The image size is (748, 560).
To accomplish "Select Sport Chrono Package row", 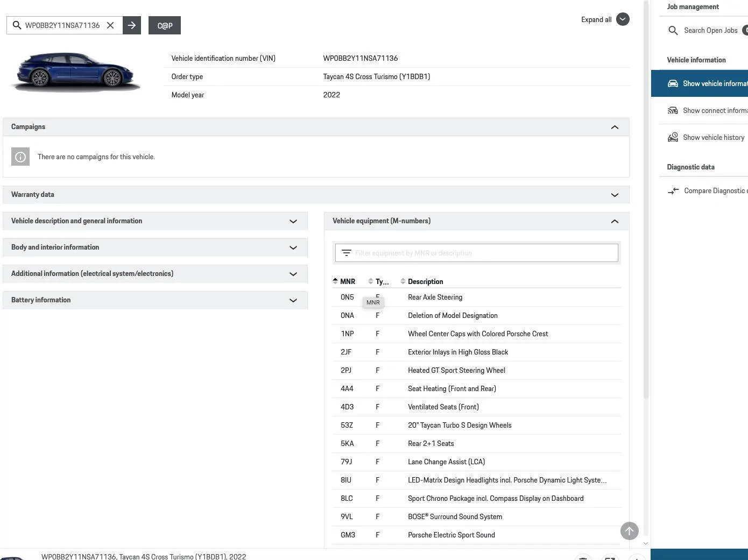I will pyautogui.click(x=476, y=499).
